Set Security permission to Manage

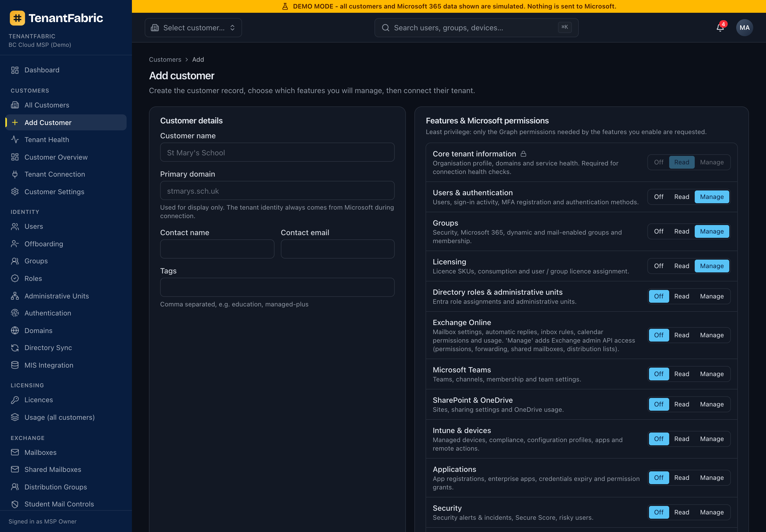(712, 512)
